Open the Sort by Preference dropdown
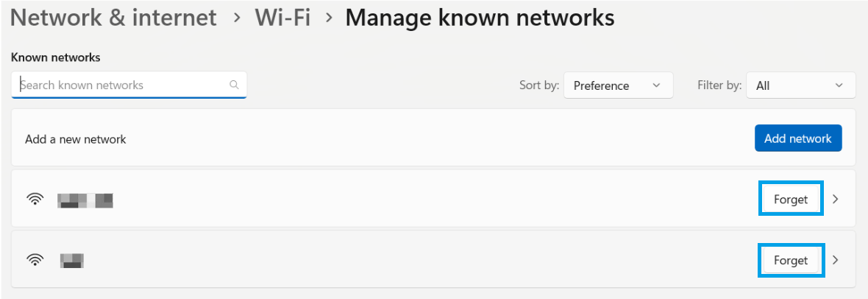Viewport: 868px width, 299px height. pos(618,85)
